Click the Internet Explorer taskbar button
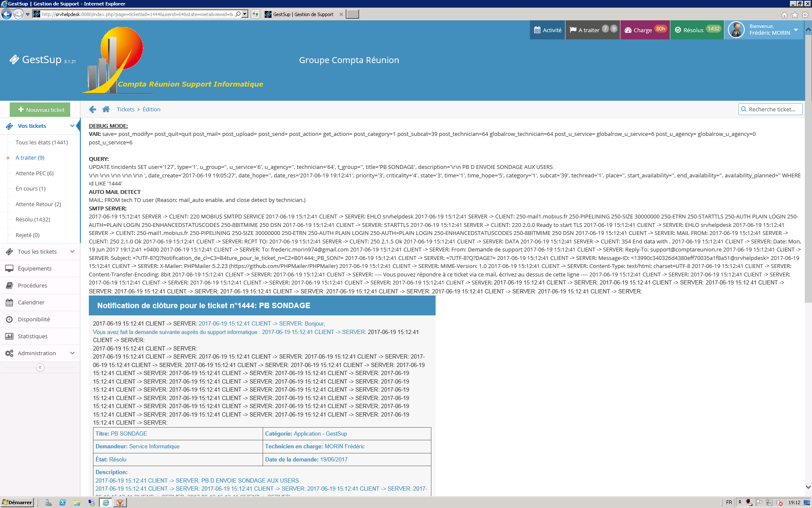The width and height of the screenshot is (812, 508). [x=106, y=502]
